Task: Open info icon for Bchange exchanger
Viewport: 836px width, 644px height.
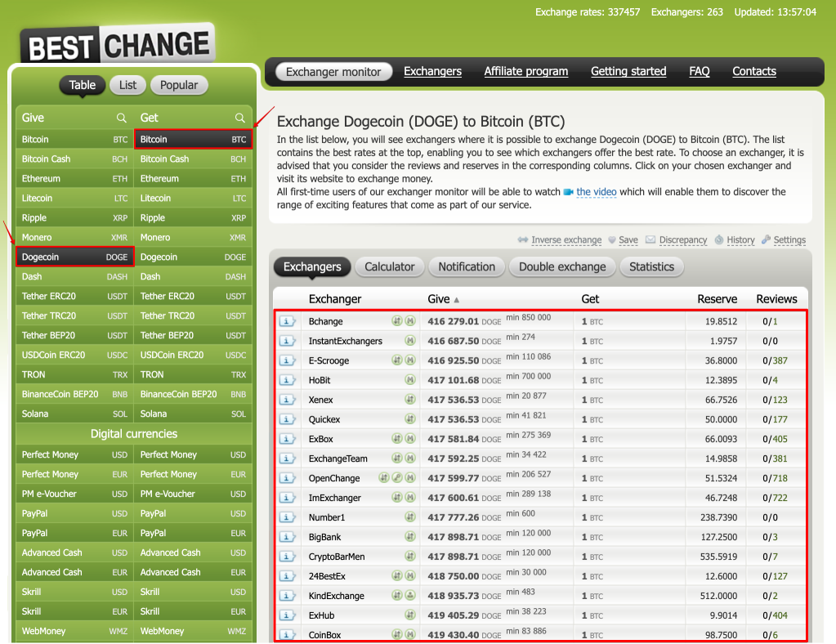Action: click(x=287, y=321)
